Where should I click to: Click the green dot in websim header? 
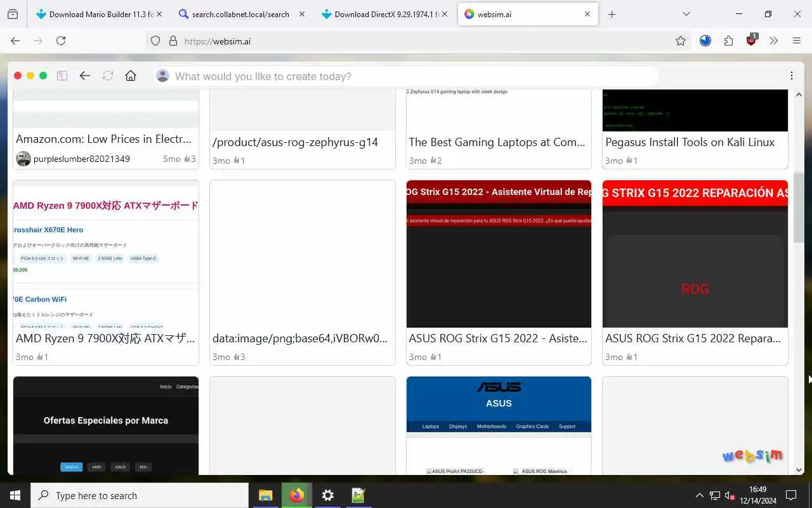pyautogui.click(x=43, y=76)
